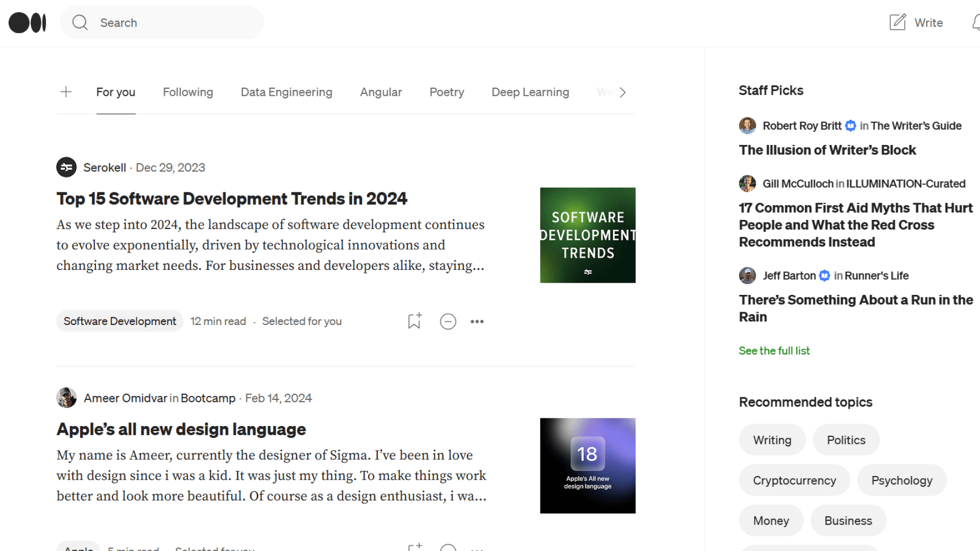980x551 pixels.
Task: Click the Write pencil icon
Action: (897, 22)
